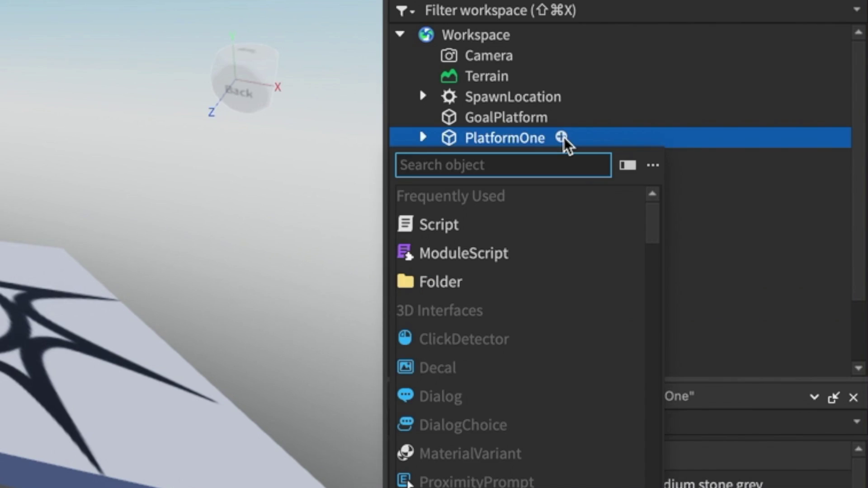The image size is (868, 488).
Task: Close the properties panel
Action: coord(853,398)
